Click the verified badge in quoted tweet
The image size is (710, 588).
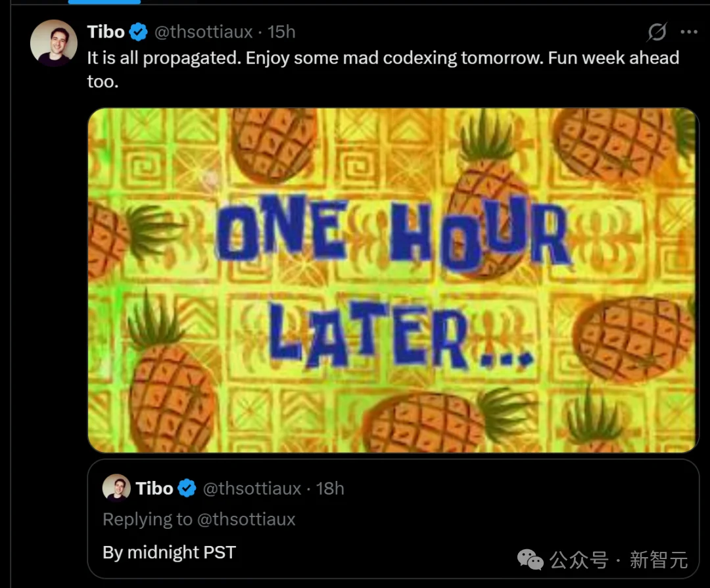[x=187, y=488]
